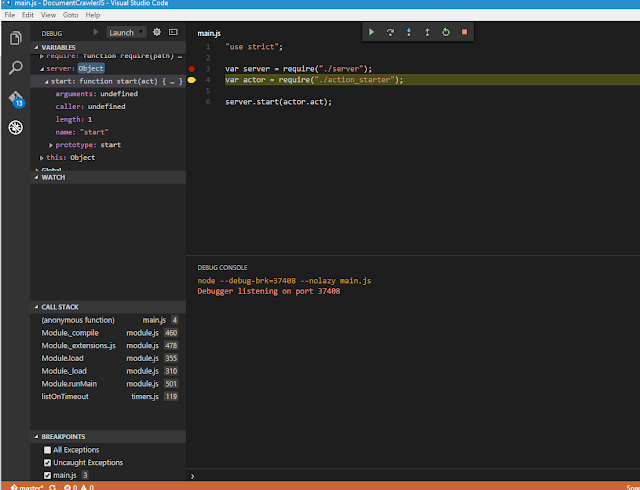
Task: Open the Git view with 13 badge
Action: pyautogui.click(x=16, y=99)
